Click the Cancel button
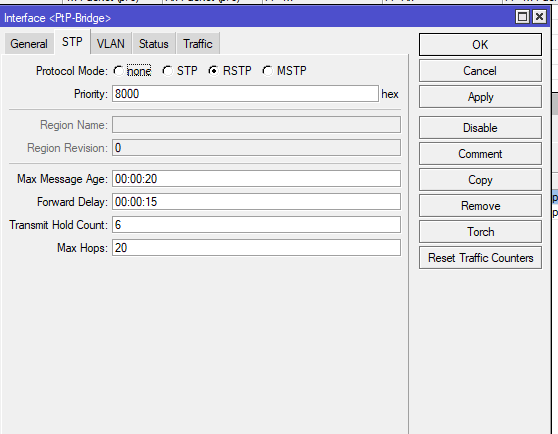Image resolution: width=558 pixels, height=434 pixels. (x=480, y=71)
